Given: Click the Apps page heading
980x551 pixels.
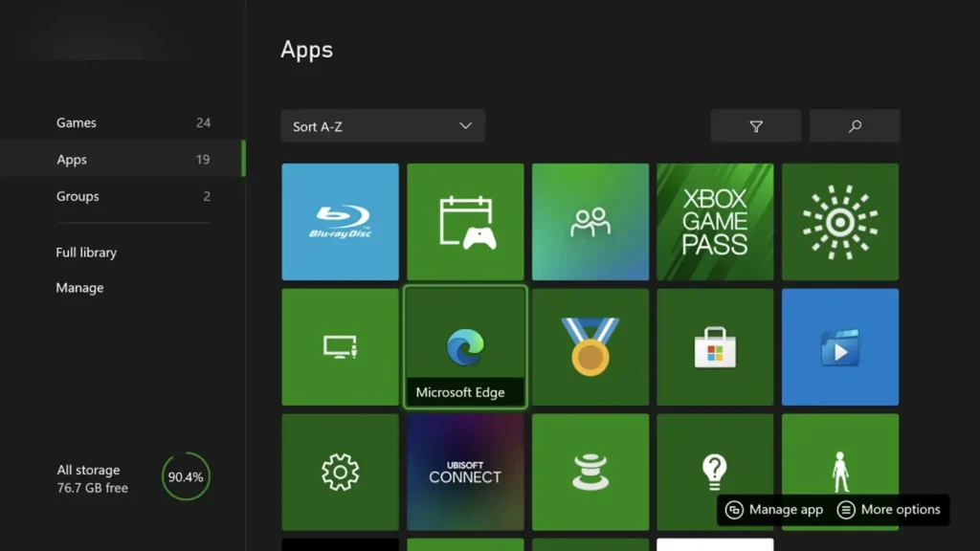Looking at the screenshot, I should 306,50.
